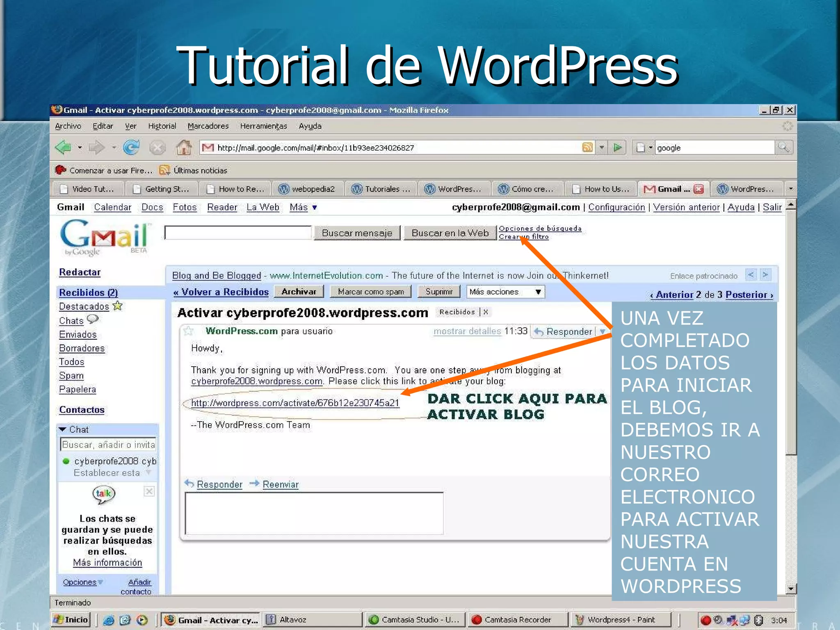
Task: Remove the Recibidos label with its X
Action: pos(486,312)
